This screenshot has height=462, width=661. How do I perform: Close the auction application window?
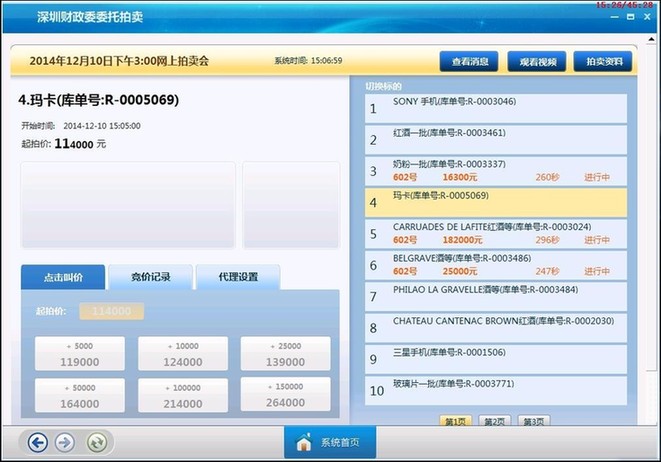649,17
